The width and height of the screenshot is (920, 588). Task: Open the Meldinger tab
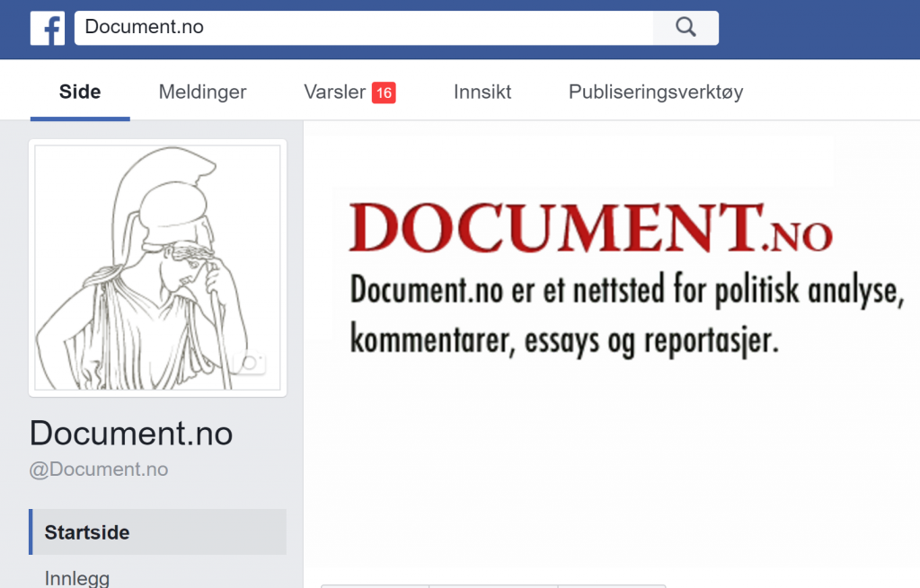[202, 92]
